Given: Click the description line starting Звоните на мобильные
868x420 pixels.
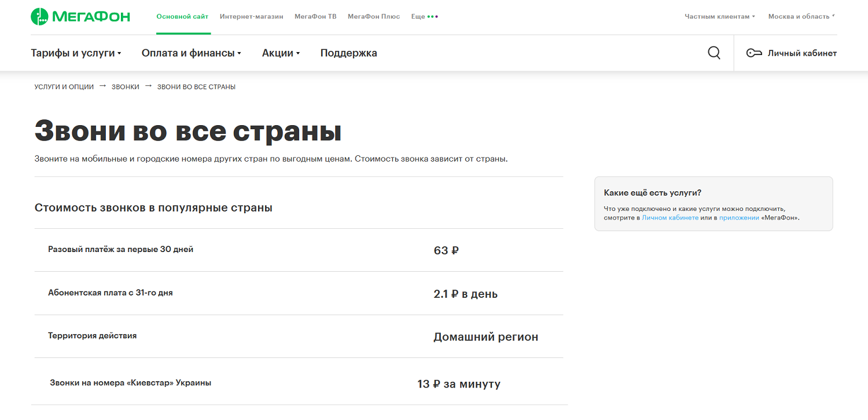Looking at the screenshot, I should click(x=271, y=158).
